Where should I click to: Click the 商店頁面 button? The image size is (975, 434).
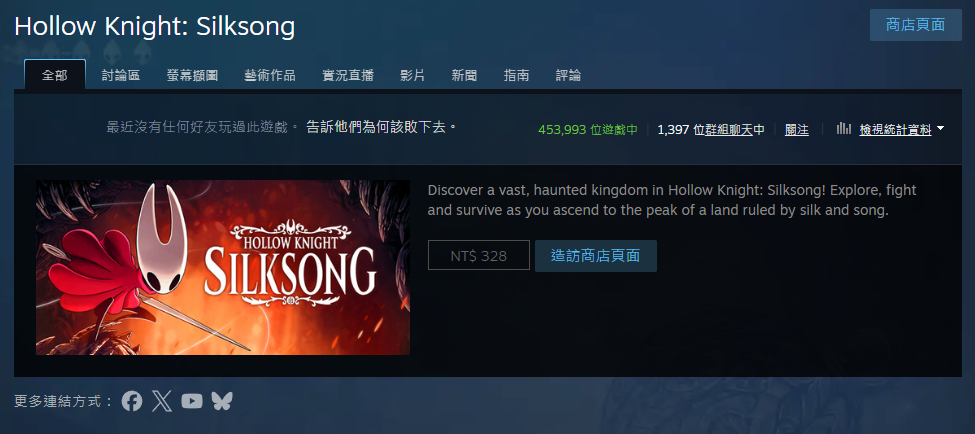coord(915,25)
